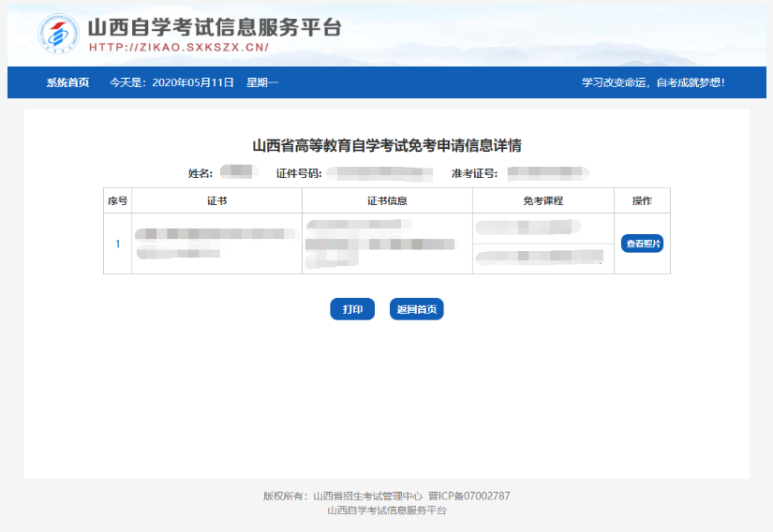Click the 准考证号 label

(x=474, y=173)
